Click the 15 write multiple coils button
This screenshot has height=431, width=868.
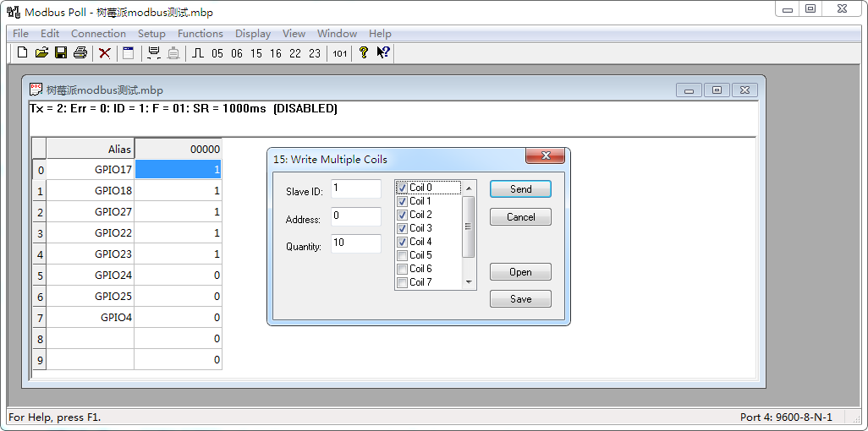256,53
